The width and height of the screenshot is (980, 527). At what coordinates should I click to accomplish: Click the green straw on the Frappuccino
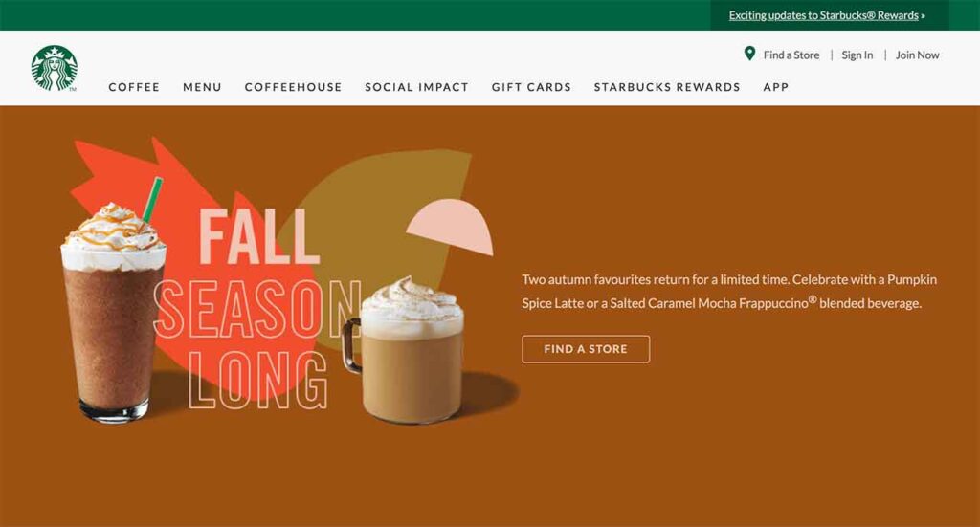[152, 200]
